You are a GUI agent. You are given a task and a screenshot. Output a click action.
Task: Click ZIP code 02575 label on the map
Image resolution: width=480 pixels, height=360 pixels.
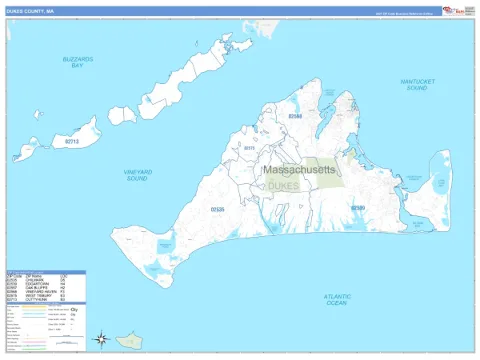tap(249, 148)
